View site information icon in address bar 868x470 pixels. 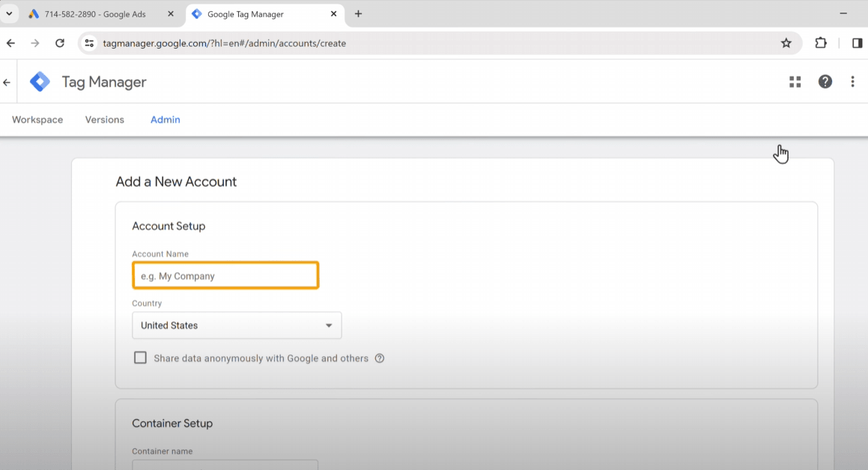89,43
